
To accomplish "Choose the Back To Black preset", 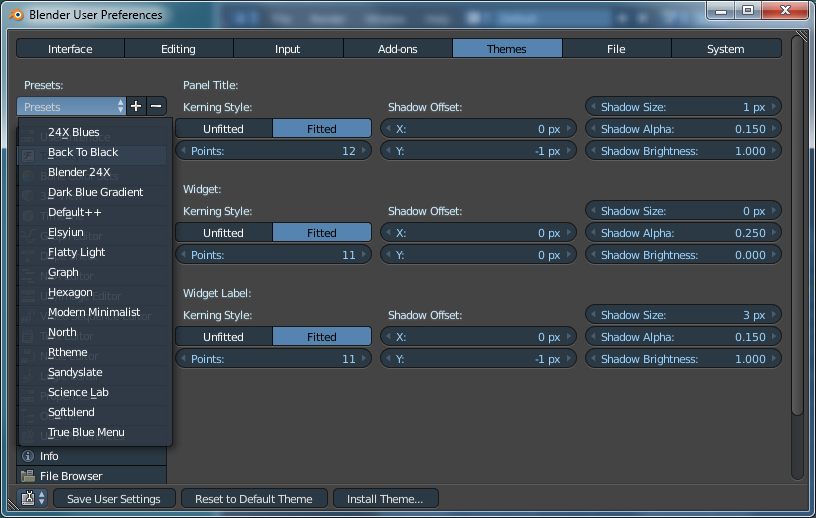I will point(95,153).
